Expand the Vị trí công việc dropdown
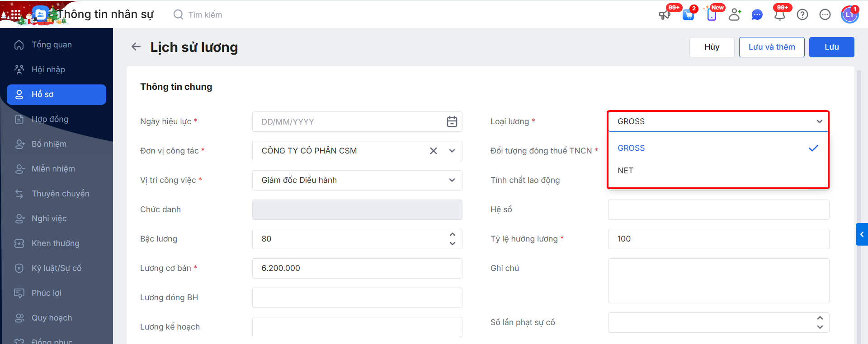Image resolution: width=868 pixels, height=344 pixels. [452, 180]
